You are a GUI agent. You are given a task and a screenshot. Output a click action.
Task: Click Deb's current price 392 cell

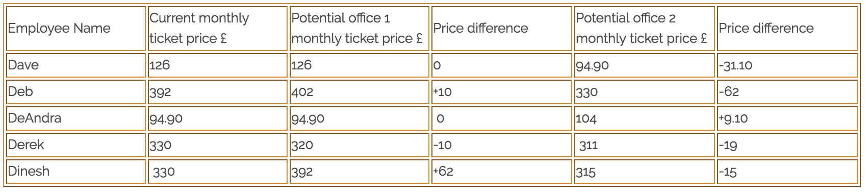[x=218, y=92]
